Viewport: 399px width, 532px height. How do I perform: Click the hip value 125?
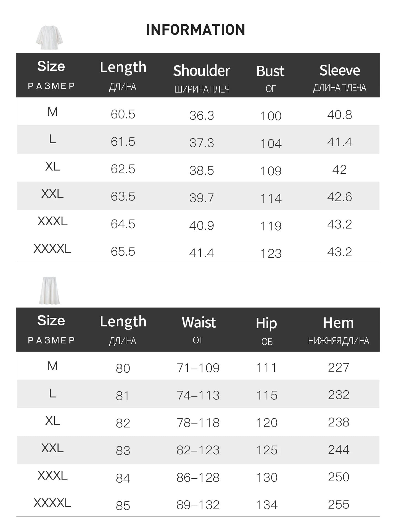(267, 450)
